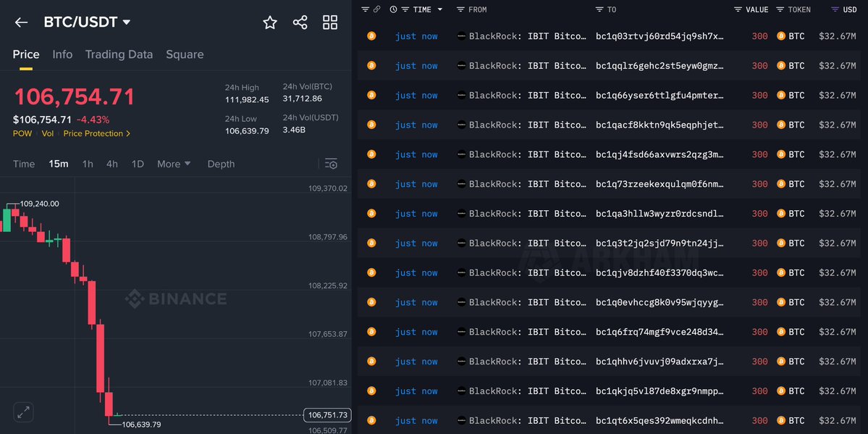The image size is (868, 434).
Task: Open address bc1q0evhccg8k0v95wjqyyg
Action: pos(660,302)
